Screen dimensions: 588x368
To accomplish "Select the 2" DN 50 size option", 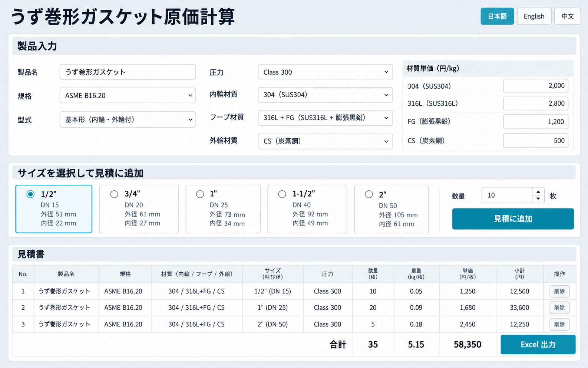I will 391,209.
